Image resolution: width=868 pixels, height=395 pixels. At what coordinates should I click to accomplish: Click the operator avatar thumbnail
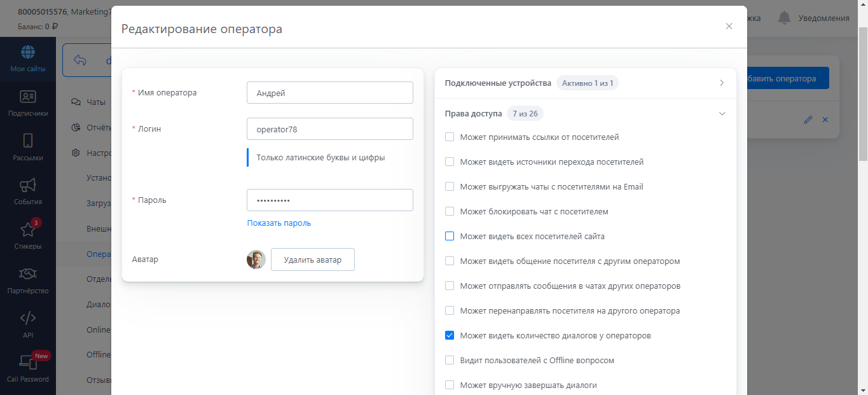[256, 260]
